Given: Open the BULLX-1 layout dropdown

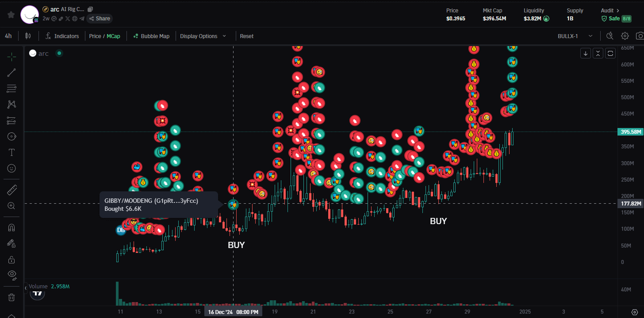Looking at the screenshot, I should point(575,36).
